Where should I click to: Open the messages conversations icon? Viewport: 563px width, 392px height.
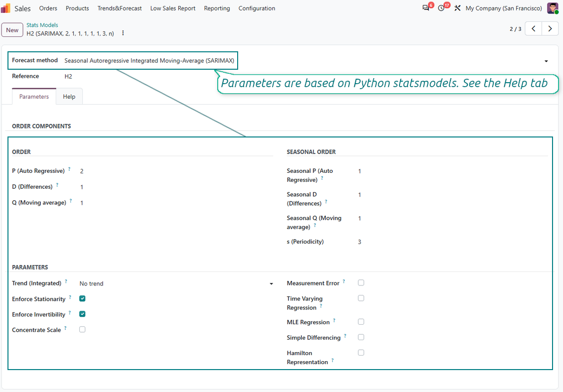pyautogui.click(x=426, y=8)
